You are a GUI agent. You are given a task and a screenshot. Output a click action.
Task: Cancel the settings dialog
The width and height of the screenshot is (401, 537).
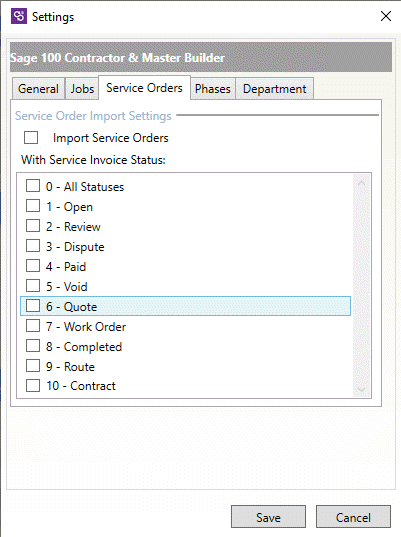tap(353, 517)
